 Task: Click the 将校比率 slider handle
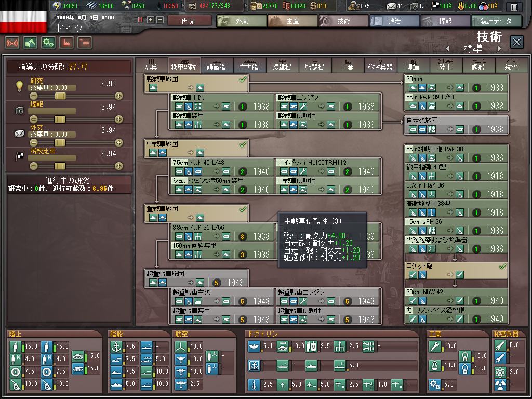coord(60,166)
